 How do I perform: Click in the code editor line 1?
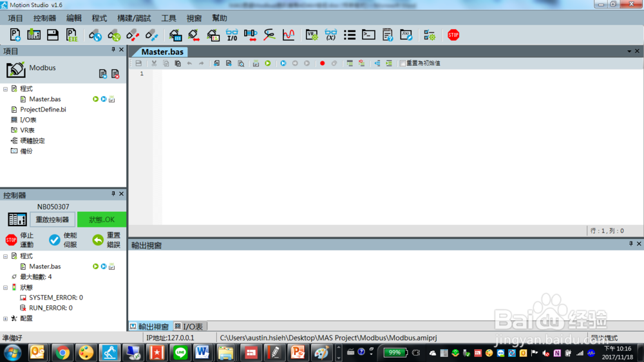[x=402, y=73]
